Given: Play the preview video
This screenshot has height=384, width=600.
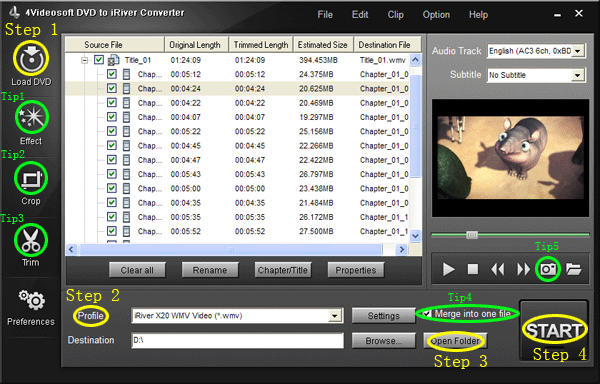Looking at the screenshot, I should pyautogui.click(x=448, y=269).
